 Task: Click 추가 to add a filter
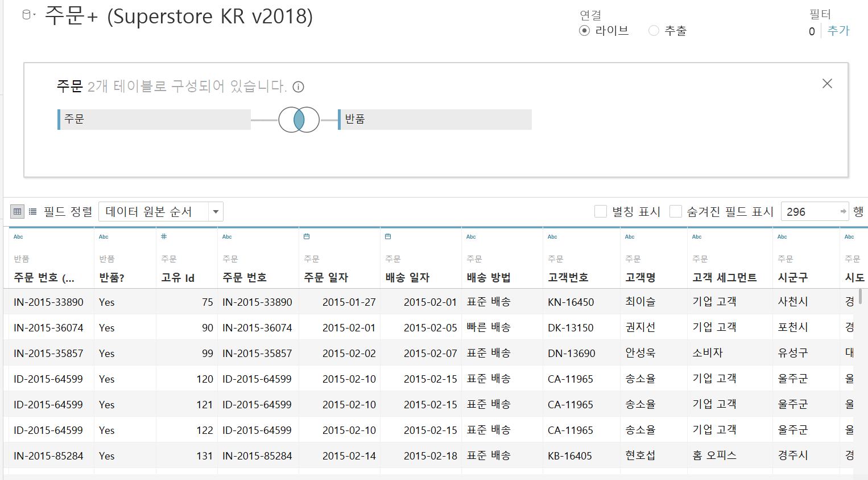point(838,31)
